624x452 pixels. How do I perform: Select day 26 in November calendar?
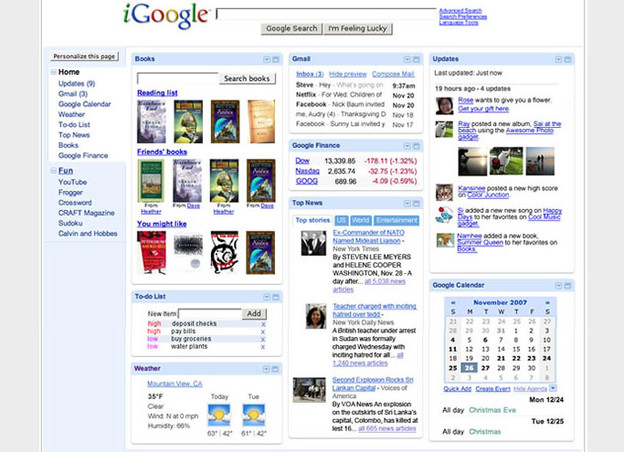pos(469,368)
